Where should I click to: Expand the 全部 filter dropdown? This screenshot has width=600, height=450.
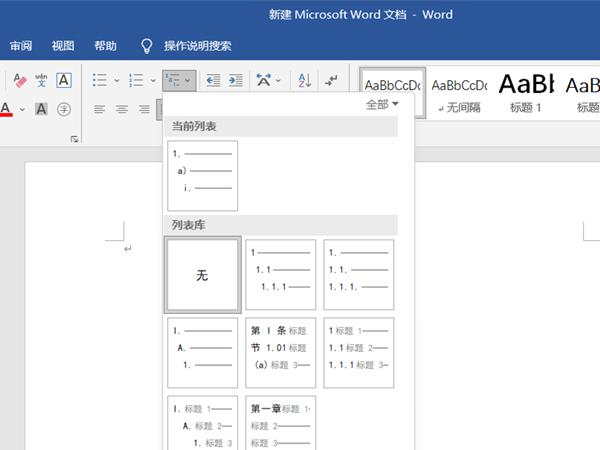coord(382,104)
